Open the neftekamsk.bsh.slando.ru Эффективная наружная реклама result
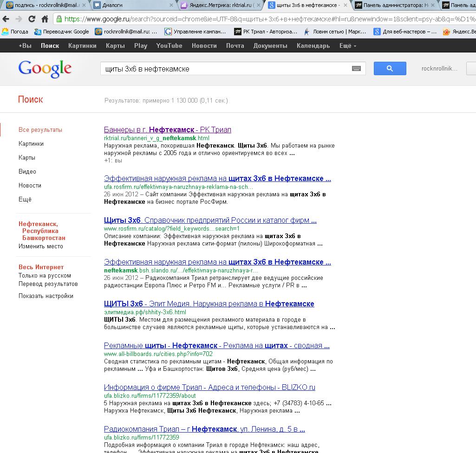Screen dimensions: 476x453 (x=217, y=262)
